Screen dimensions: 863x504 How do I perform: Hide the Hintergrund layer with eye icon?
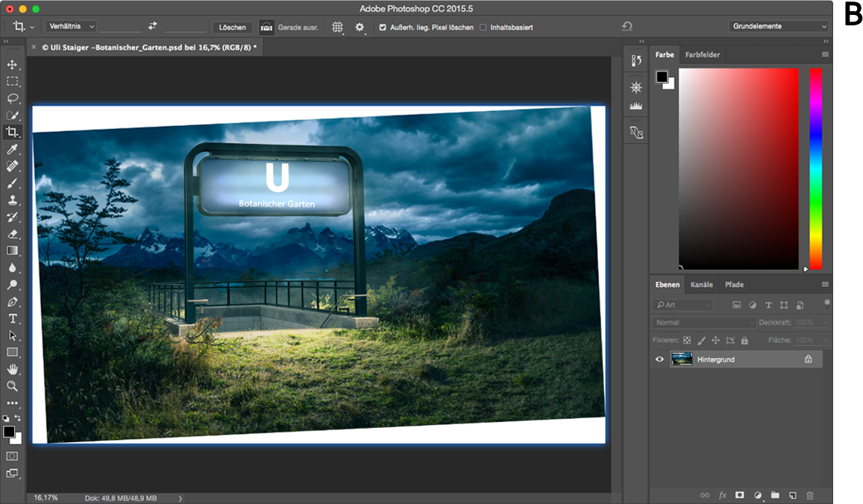pos(659,359)
